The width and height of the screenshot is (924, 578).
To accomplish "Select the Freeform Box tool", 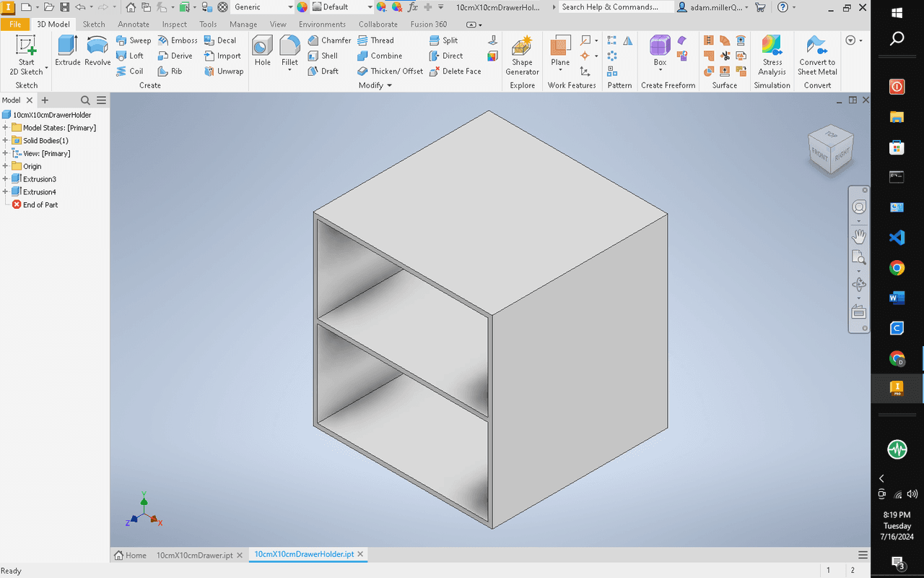I will [x=660, y=52].
